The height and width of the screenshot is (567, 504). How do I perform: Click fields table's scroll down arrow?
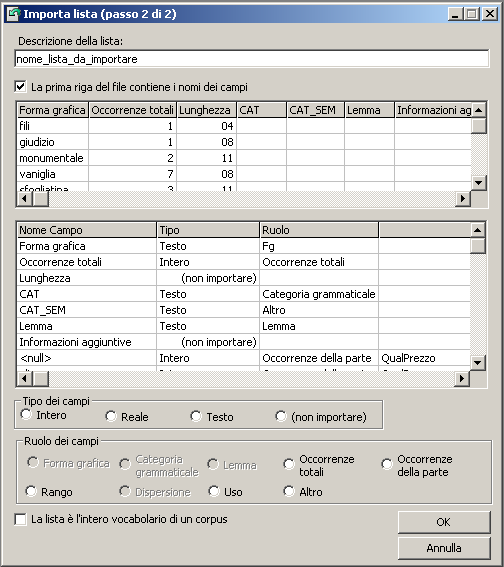coord(478,362)
